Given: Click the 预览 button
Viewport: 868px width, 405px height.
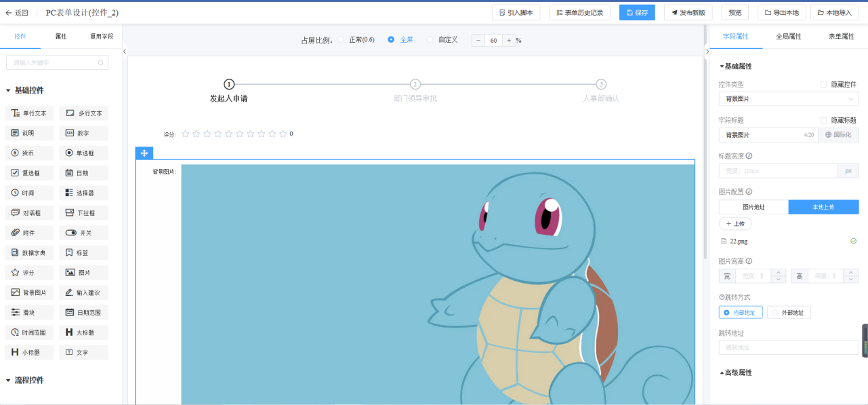Looking at the screenshot, I should (735, 12).
